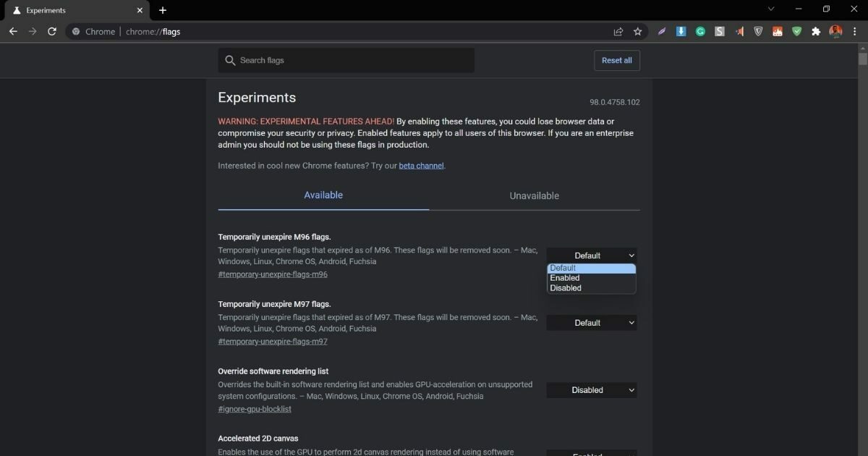Switch to the Unavailable tab
This screenshot has width=868, height=456.
(534, 195)
